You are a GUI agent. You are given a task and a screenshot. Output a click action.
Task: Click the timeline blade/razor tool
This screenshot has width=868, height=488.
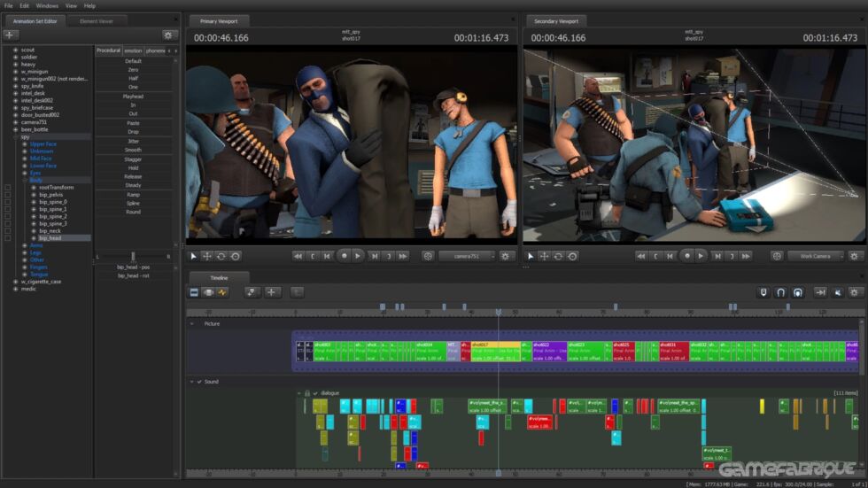coord(252,292)
